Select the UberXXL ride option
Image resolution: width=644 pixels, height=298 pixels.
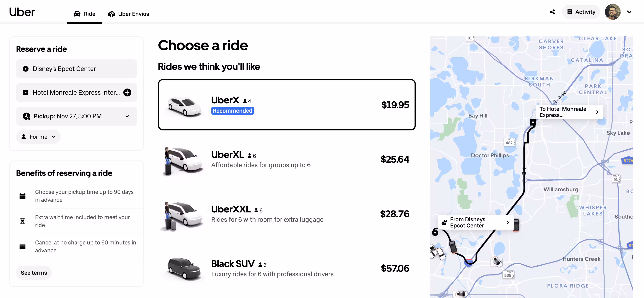tap(286, 214)
